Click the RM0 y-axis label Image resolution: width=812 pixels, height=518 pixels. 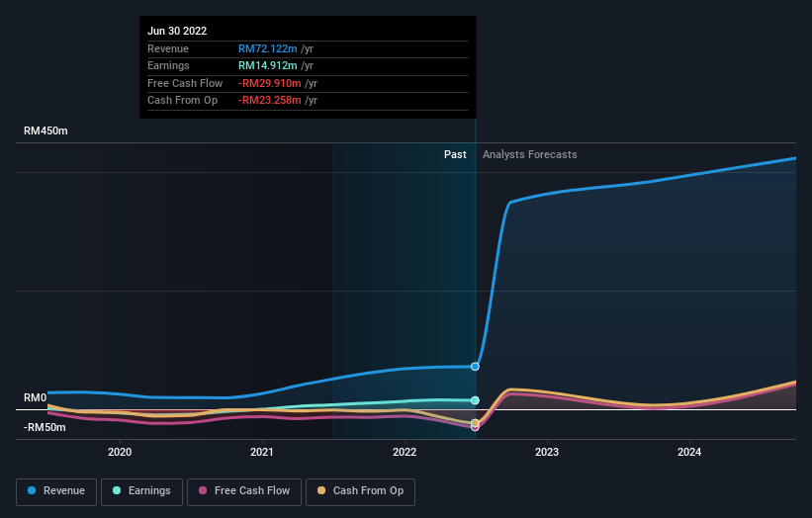(x=36, y=397)
